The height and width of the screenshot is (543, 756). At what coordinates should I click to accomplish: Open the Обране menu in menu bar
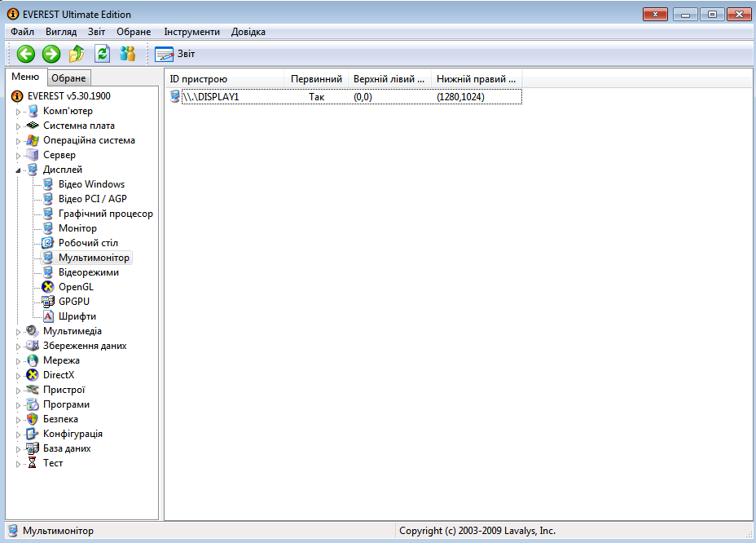(134, 32)
